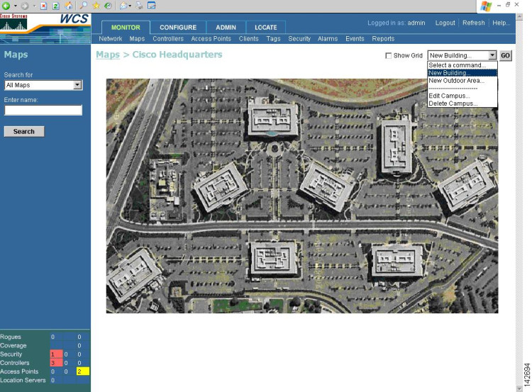The height and width of the screenshot is (392, 532).
Task: Click the GO button
Action: (x=505, y=55)
